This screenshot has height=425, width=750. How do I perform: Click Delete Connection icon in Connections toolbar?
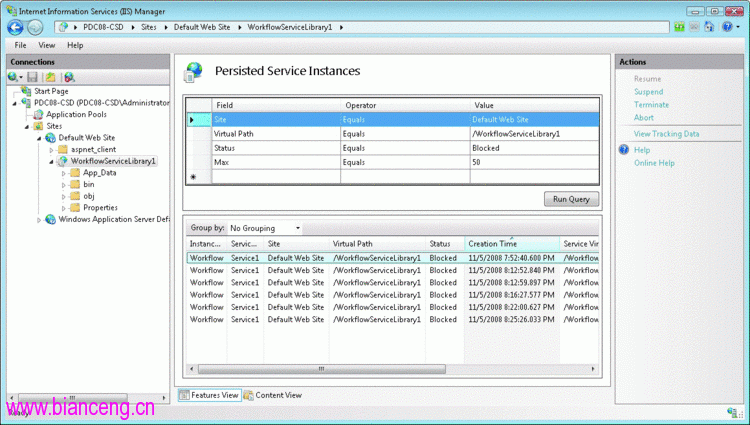click(x=69, y=77)
